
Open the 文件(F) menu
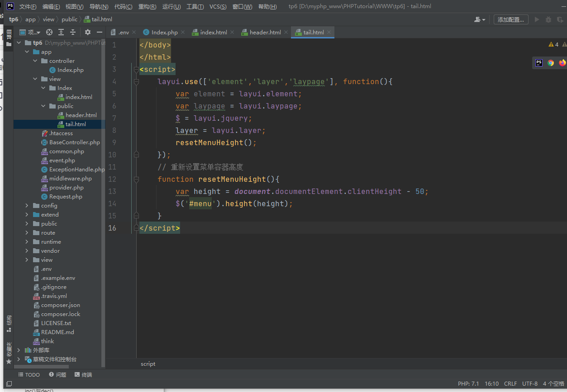28,6
